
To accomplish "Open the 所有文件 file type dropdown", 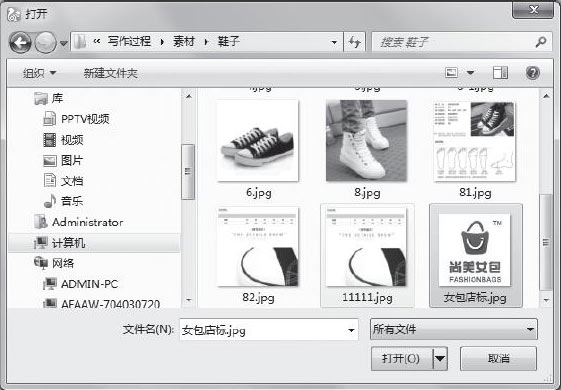I will click(454, 329).
